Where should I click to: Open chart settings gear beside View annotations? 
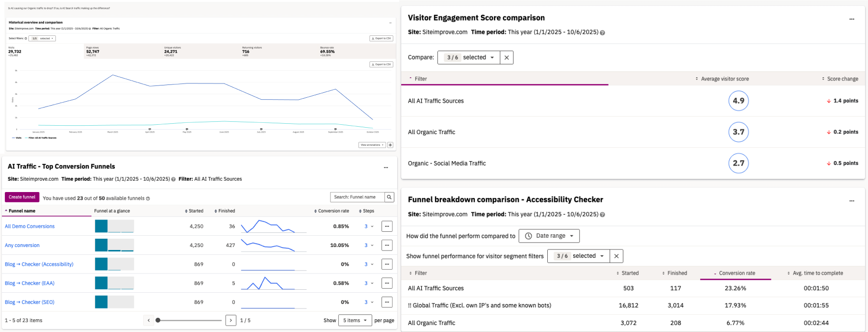390,145
